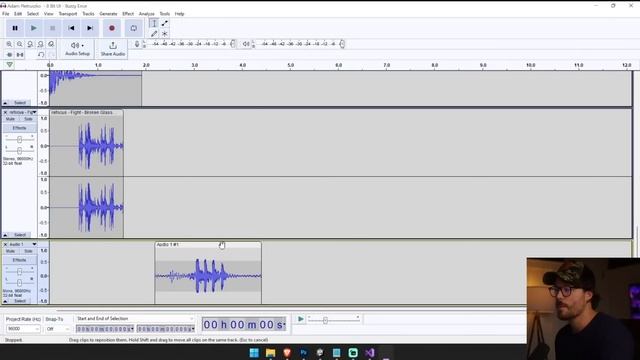Click pan slider of Audio 1 track

[19, 283]
